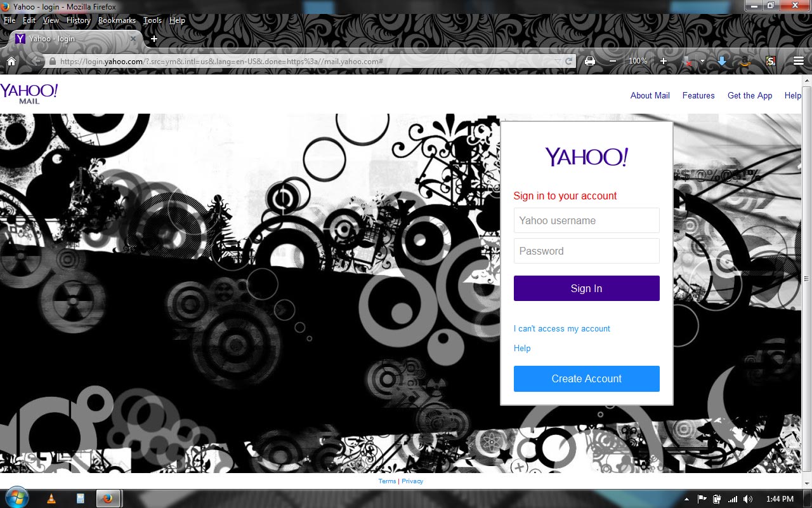This screenshot has height=508, width=812.
Task: Show hidden system tray icons
Action: click(x=687, y=499)
